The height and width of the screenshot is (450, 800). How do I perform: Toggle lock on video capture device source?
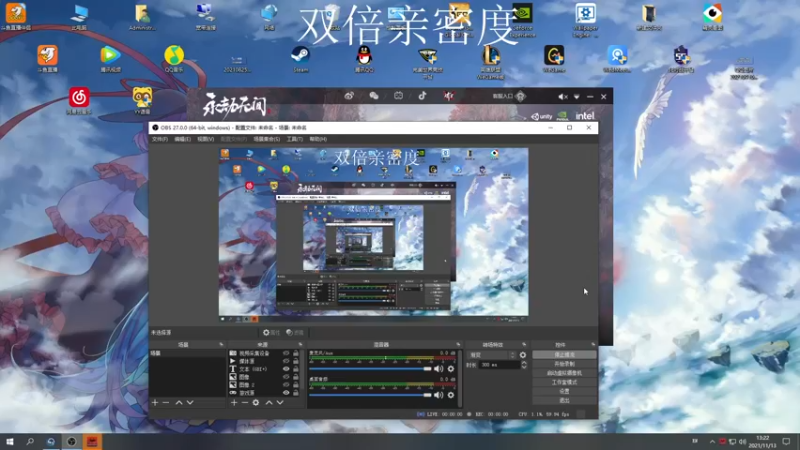coord(296,353)
